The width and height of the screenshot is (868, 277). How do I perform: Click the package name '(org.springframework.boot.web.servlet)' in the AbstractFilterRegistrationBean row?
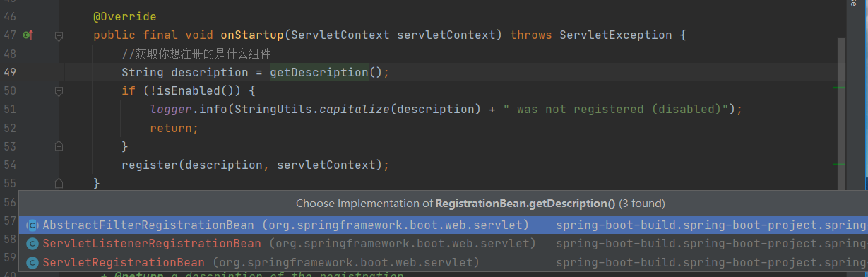click(395, 225)
